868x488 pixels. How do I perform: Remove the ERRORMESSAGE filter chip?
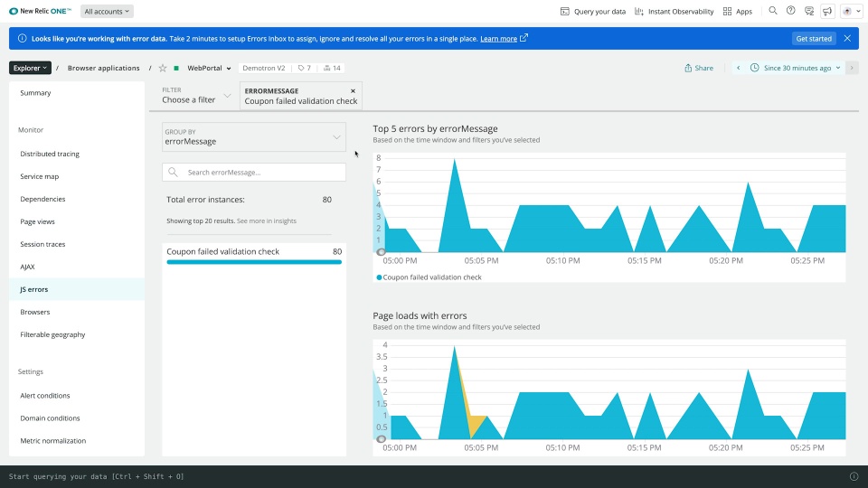pyautogui.click(x=353, y=90)
